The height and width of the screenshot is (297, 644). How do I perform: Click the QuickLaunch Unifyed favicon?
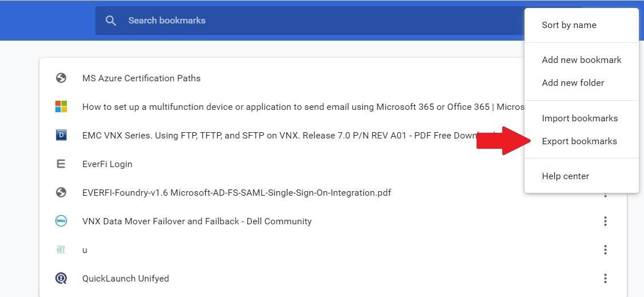click(x=61, y=278)
